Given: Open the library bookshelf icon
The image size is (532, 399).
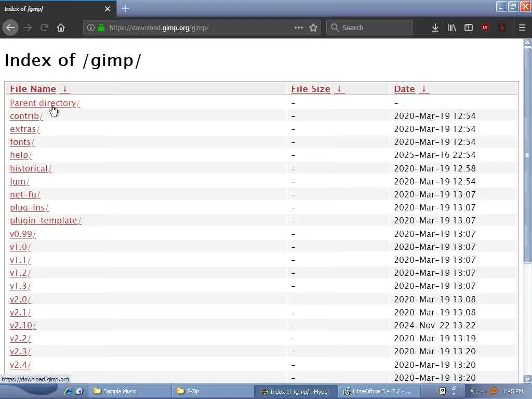Looking at the screenshot, I should click(452, 28).
